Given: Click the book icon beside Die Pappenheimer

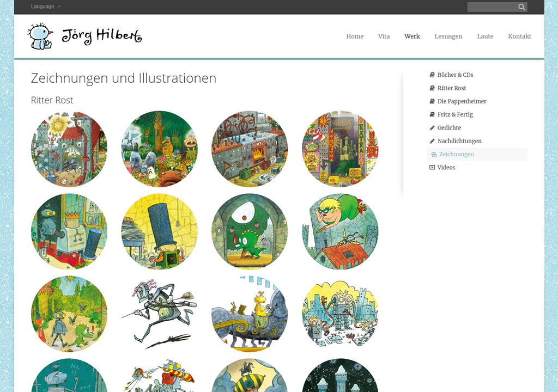Looking at the screenshot, I should coord(432,101).
